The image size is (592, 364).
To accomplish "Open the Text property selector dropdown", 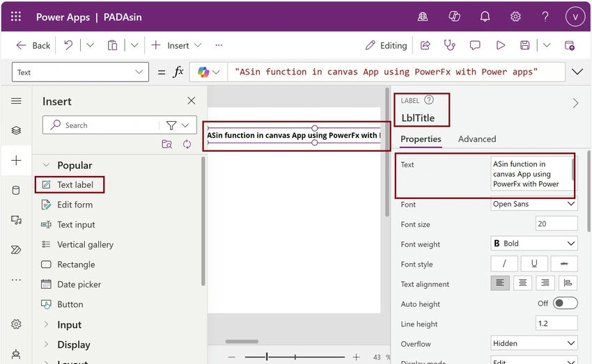I will 80,72.
